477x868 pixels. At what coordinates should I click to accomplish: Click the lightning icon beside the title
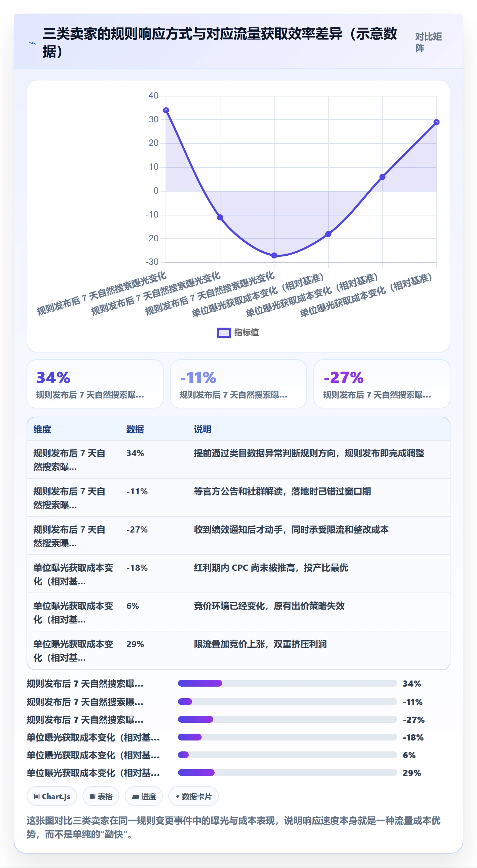pos(32,43)
